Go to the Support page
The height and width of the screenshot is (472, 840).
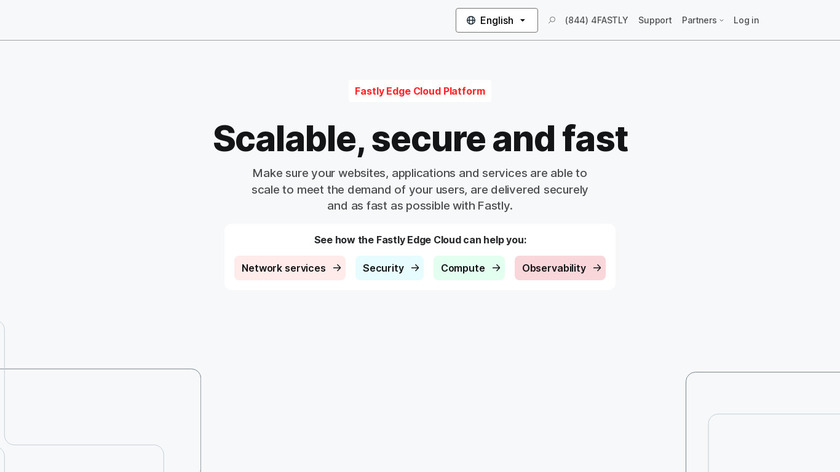point(655,20)
